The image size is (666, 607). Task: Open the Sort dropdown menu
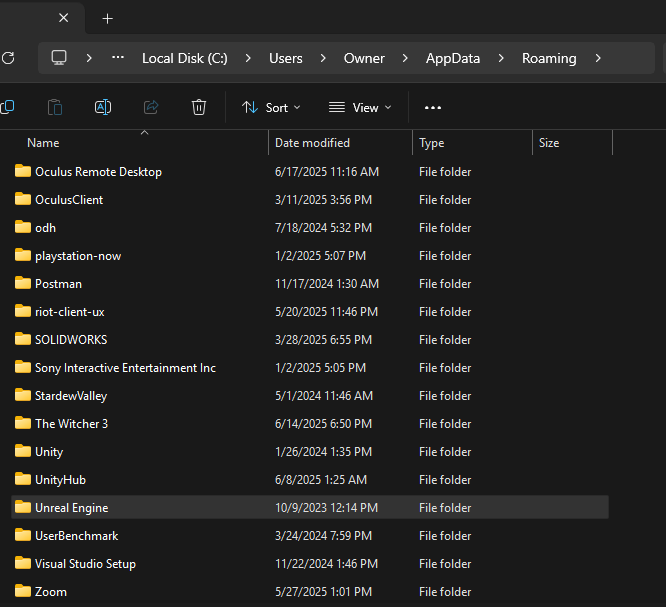coord(271,108)
